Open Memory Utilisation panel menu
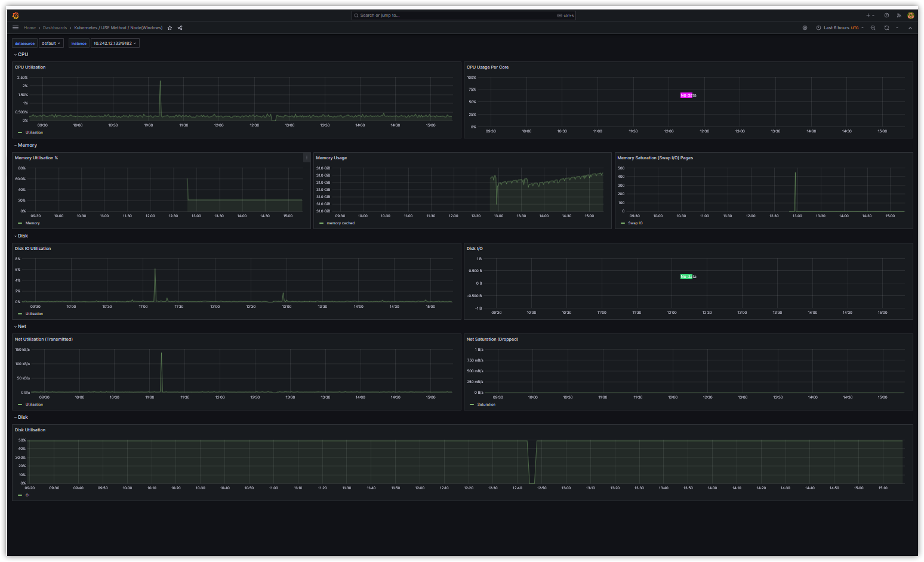The height and width of the screenshot is (562, 924). 306,158
